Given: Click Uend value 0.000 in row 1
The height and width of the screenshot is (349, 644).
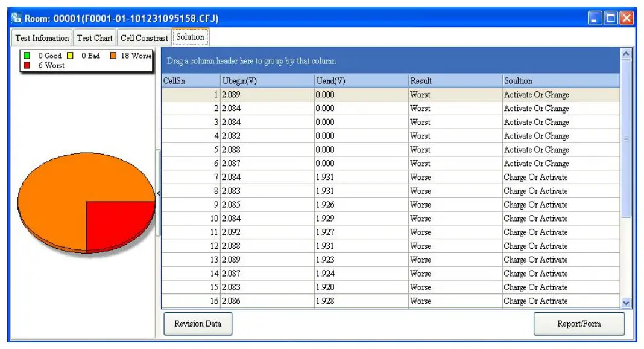Looking at the screenshot, I should pyautogui.click(x=361, y=95).
